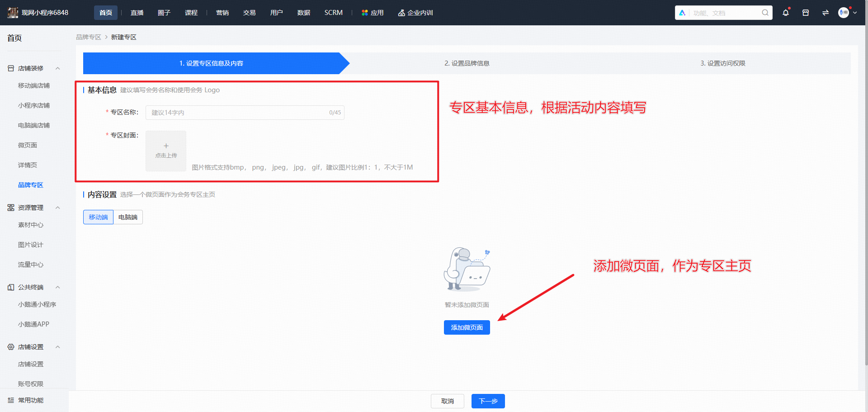Open 详情页 in sidebar
The height and width of the screenshot is (412, 868).
(x=28, y=165)
